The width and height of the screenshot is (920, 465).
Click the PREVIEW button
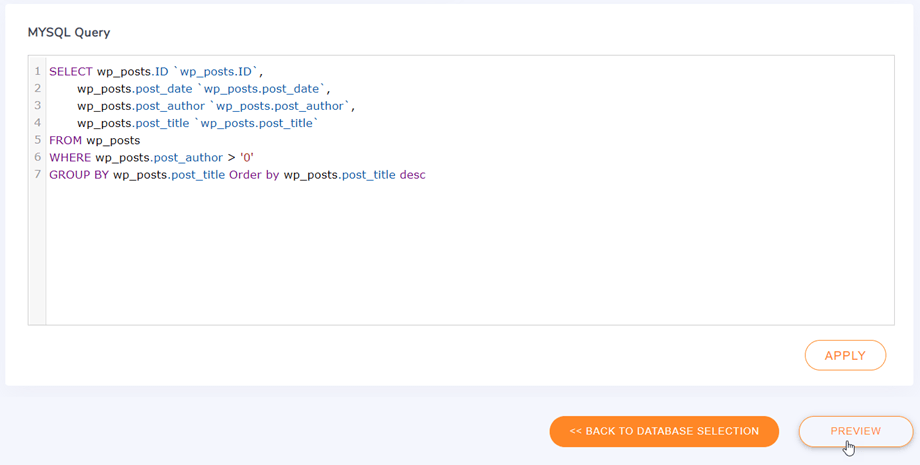[855, 431]
